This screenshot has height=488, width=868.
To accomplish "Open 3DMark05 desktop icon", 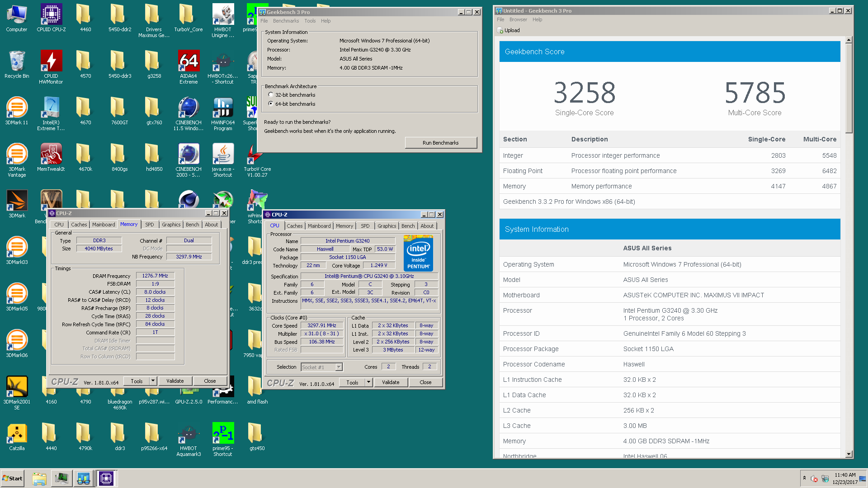I will point(17,297).
